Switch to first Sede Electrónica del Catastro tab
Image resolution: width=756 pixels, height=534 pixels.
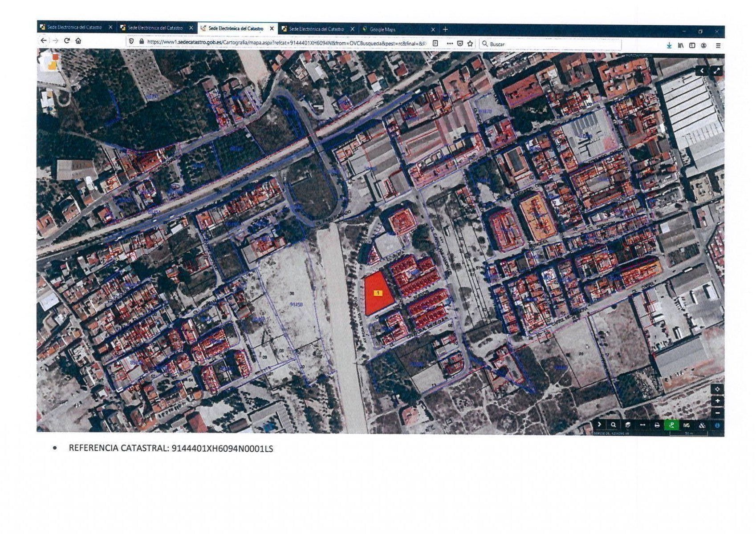[x=74, y=28]
